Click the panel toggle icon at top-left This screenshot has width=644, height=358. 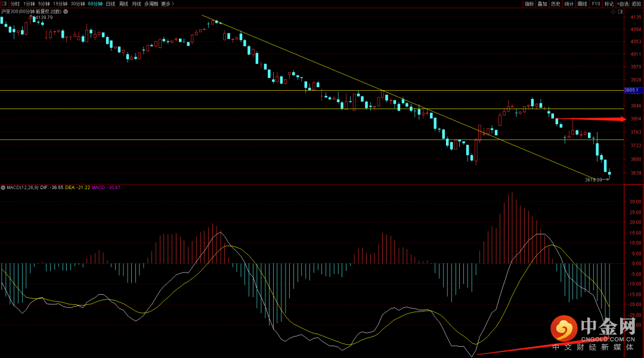click(x=5, y=4)
